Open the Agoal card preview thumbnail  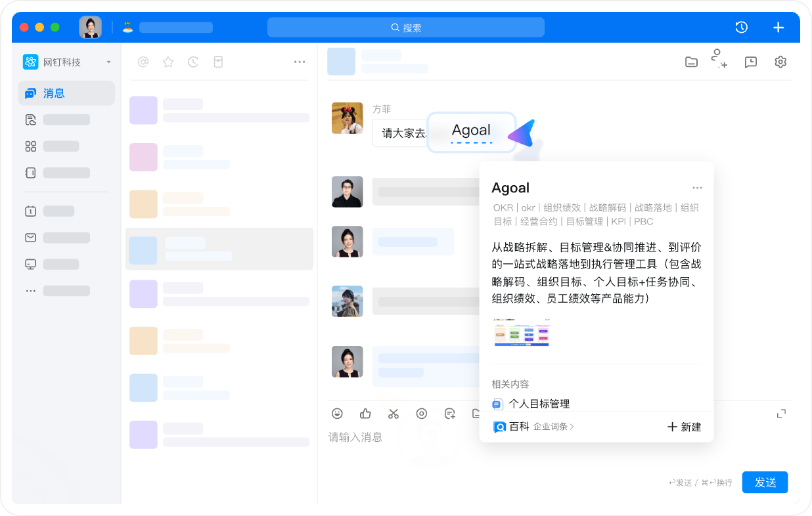tap(522, 332)
